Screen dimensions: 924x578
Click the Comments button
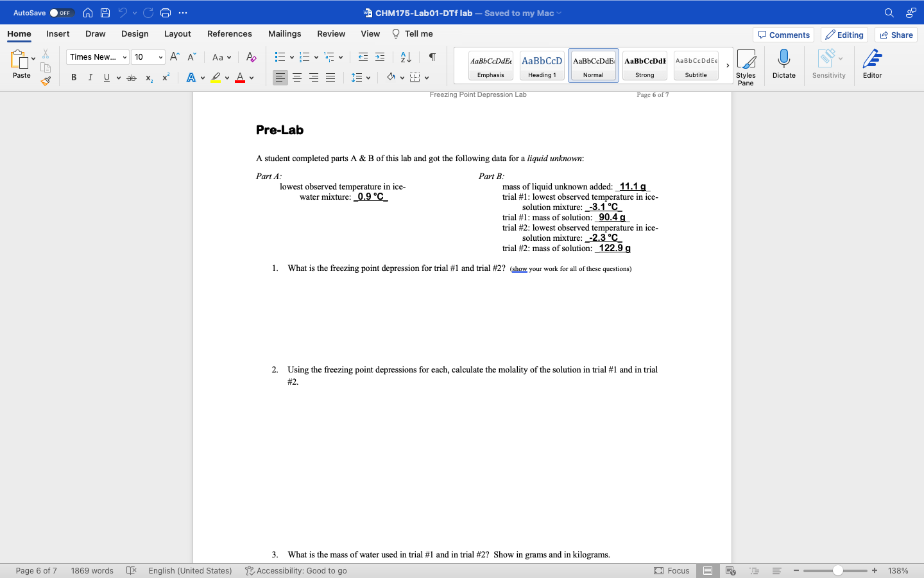pyautogui.click(x=783, y=35)
